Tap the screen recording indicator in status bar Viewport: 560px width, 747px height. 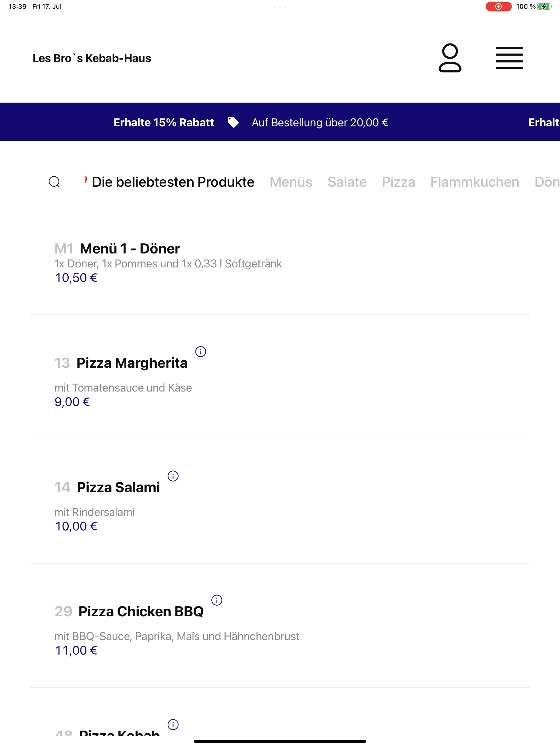(x=498, y=6)
